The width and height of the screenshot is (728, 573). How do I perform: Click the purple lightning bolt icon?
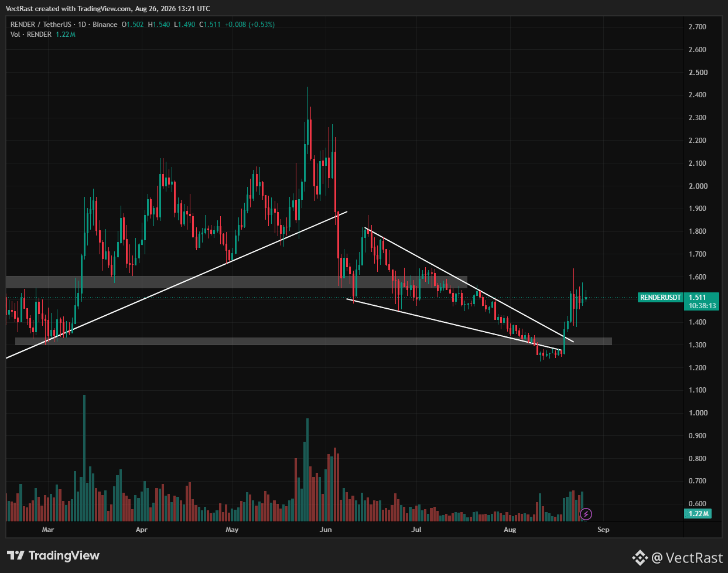pos(586,514)
